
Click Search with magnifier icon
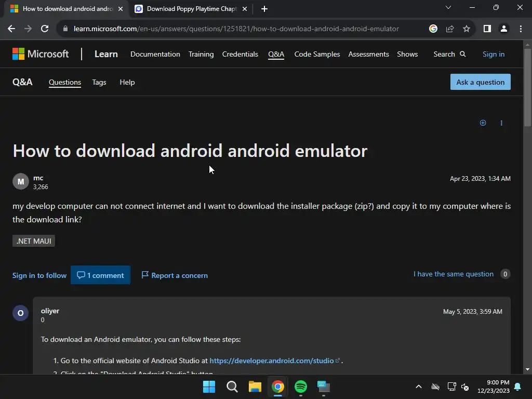tap(449, 54)
